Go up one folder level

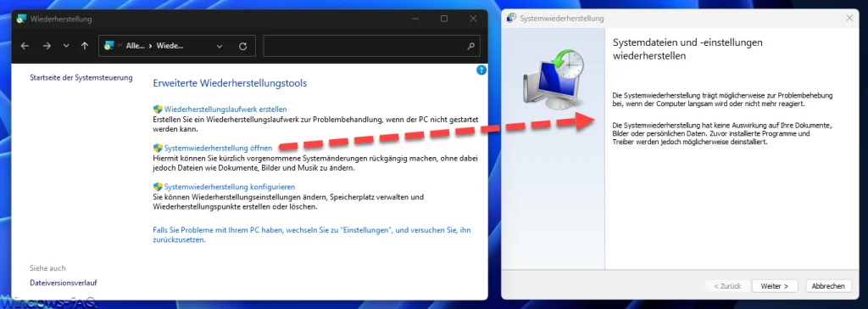point(84,46)
